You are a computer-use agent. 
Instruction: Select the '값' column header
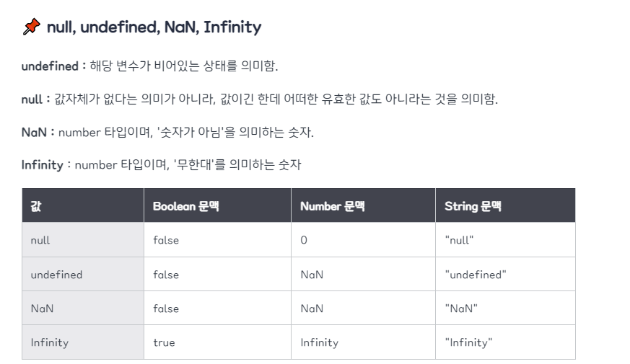83,205
